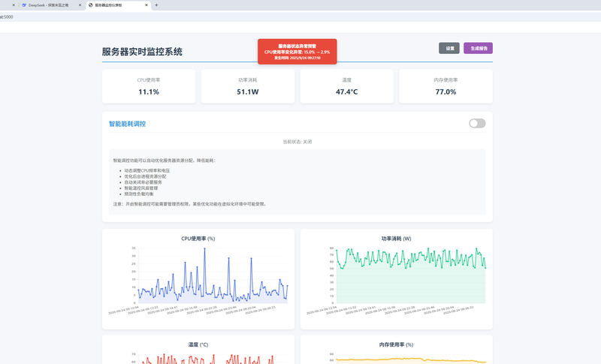Select the 服务器监控仪表板 tab

(118, 5)
